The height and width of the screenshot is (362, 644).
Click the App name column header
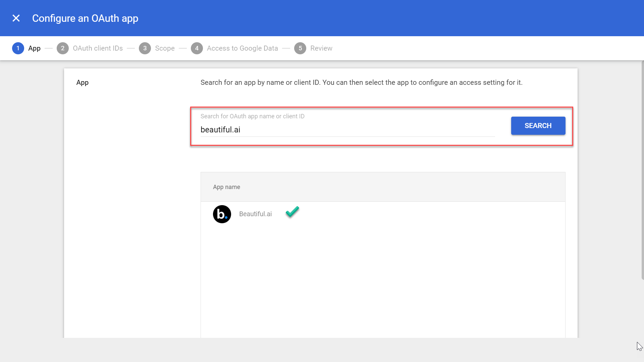226,187
